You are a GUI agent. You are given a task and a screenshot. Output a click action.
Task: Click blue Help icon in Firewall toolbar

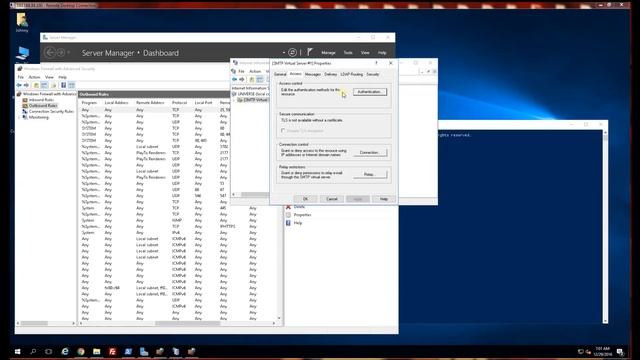point(63,85)
